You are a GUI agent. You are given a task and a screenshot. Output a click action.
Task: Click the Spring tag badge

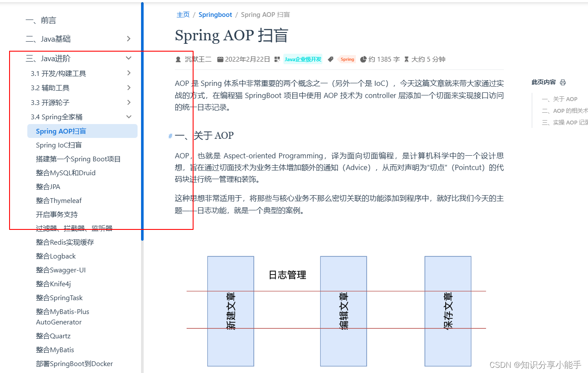click(347, 59)
